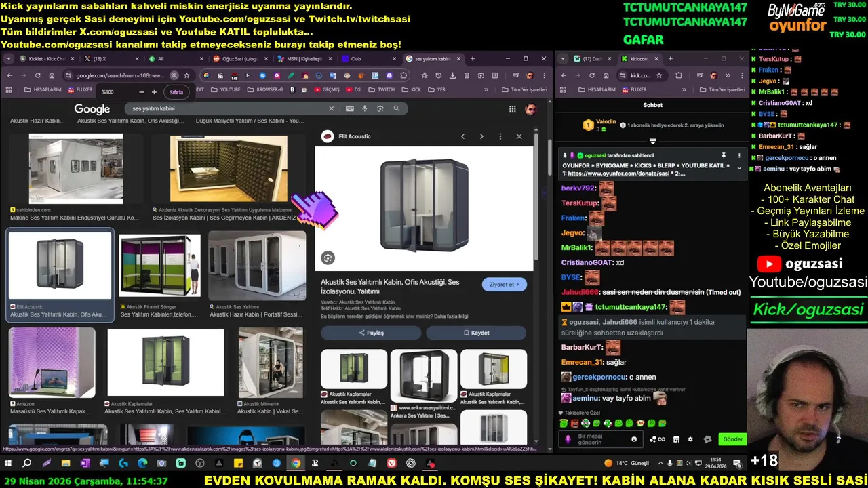Expand the pinned message chevron
This screenshot has width=868, height=488.
click(x=739, y=167)
